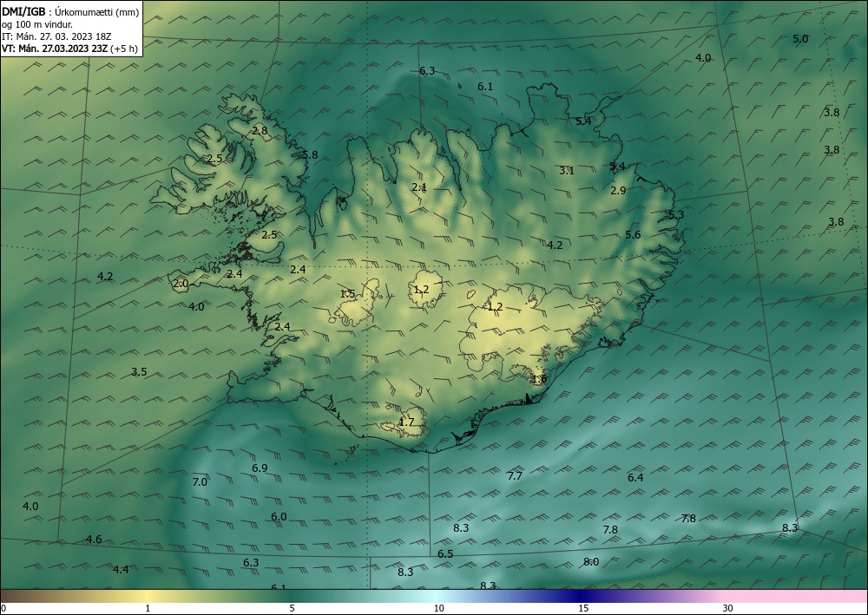Click the map value "2.1"
Viewport: 868px width, 615px height.
(x=419, y=187)
